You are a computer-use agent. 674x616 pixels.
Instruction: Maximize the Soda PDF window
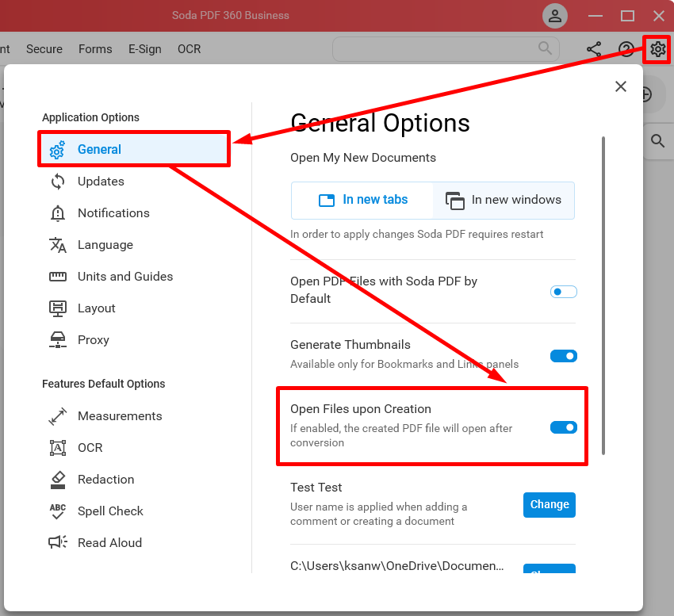coord(627,17)
